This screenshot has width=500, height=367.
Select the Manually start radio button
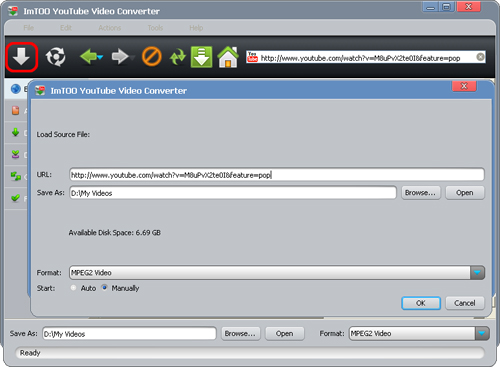pos(105,287)
